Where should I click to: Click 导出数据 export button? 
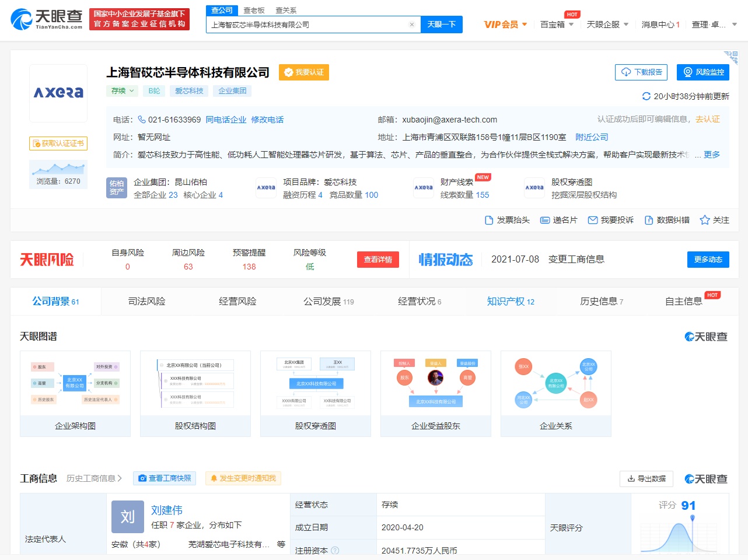coord(646,479)
